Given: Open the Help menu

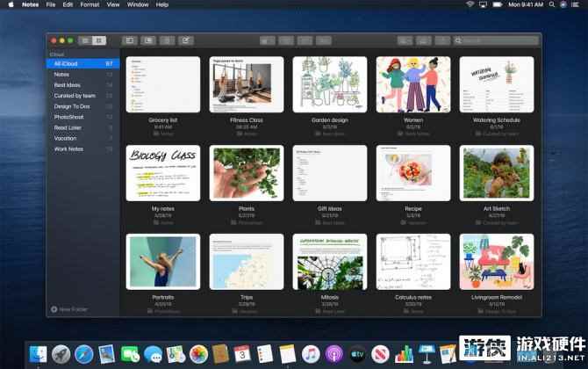Looking at the screenshot, I should point(161,4).
